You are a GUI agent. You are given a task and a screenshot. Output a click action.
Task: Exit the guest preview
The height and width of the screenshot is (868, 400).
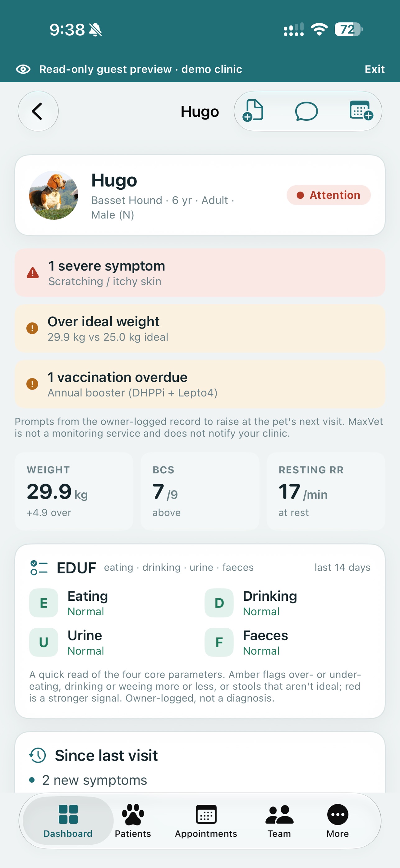coord(375,69)
